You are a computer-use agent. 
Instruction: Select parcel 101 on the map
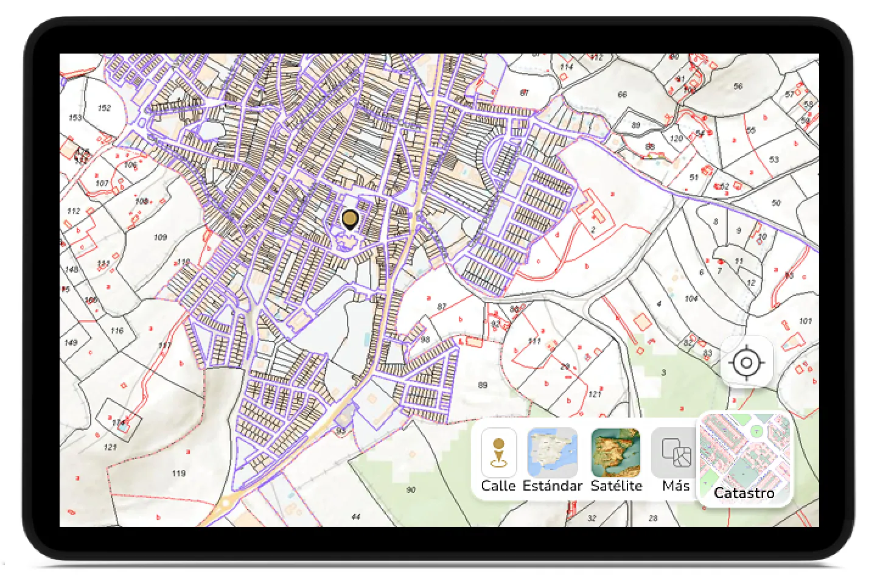click(805, 321)
